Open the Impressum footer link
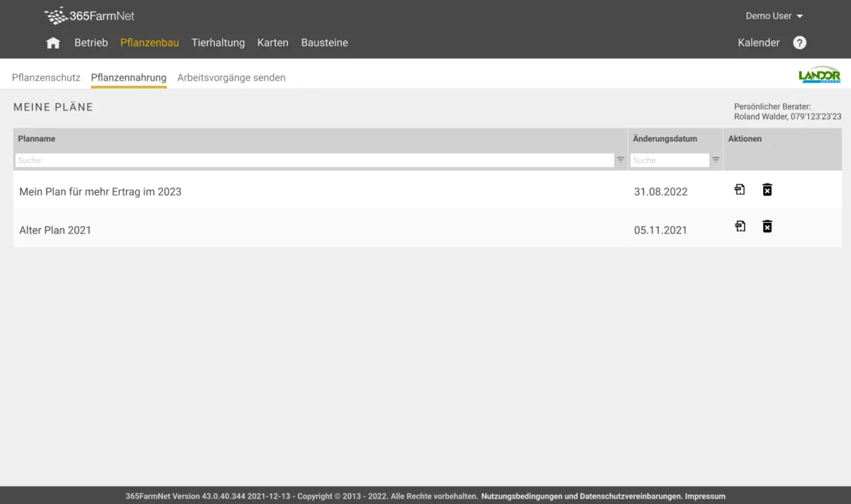 tap(705, 496)
